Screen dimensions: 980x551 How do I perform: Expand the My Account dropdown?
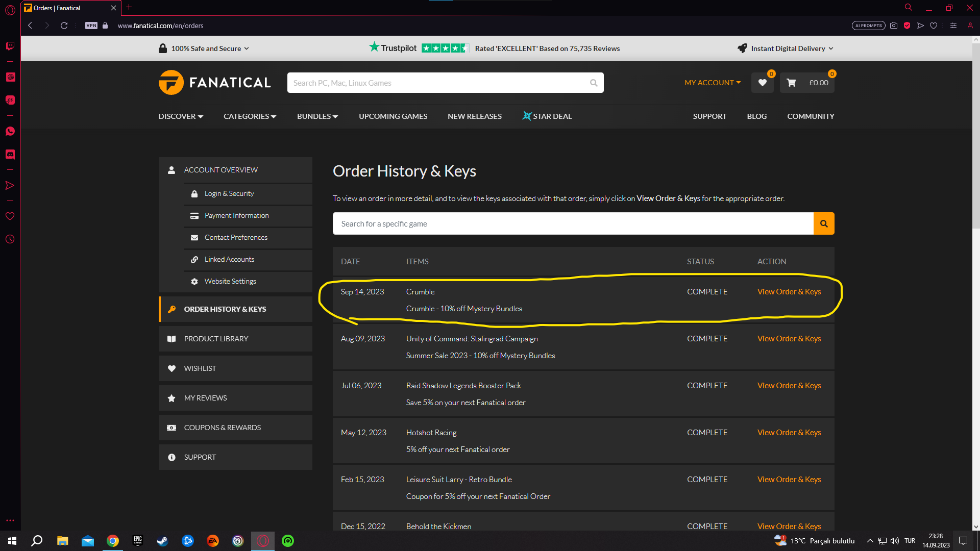coord(712,83)
